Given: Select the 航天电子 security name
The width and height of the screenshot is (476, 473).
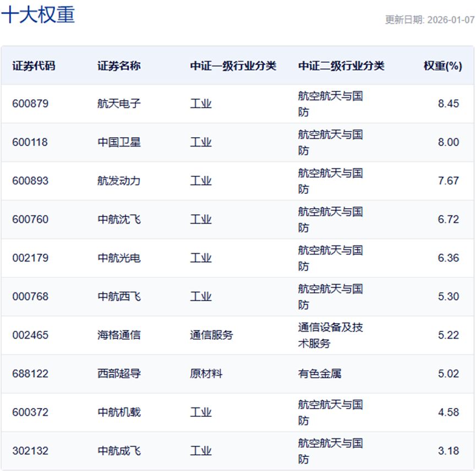Looking at the screenshot, I should (119, 104).
